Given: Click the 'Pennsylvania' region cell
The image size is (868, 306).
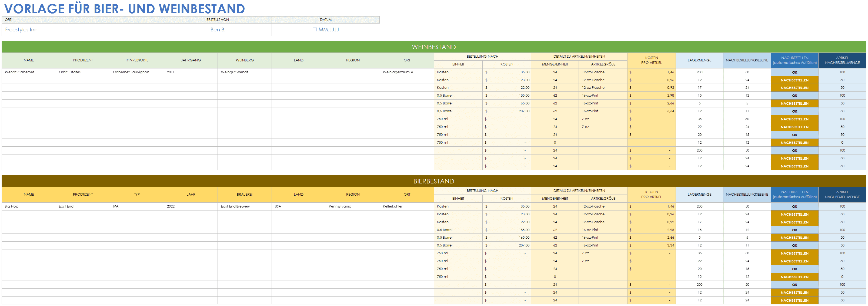Looking at the screenshot, I should click(353, 206).
